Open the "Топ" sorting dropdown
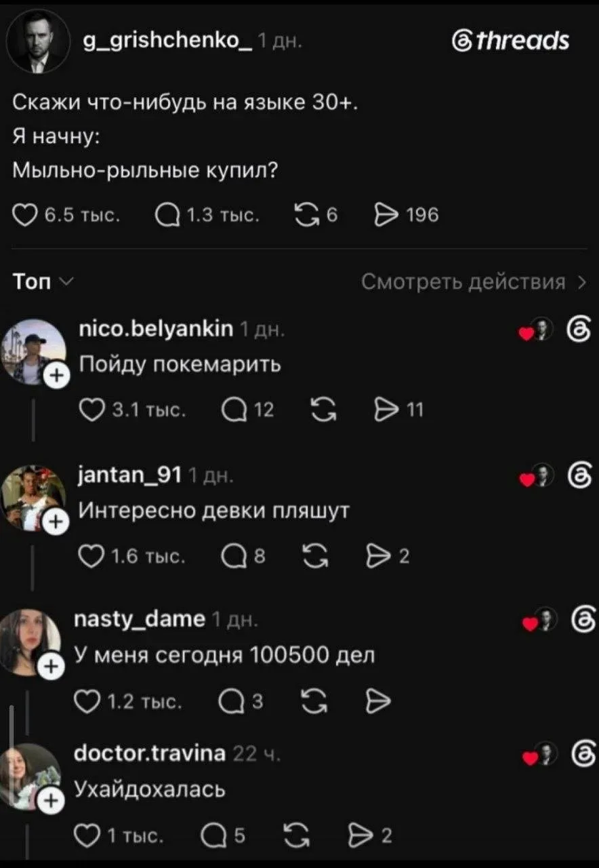 tap(41, 283)
